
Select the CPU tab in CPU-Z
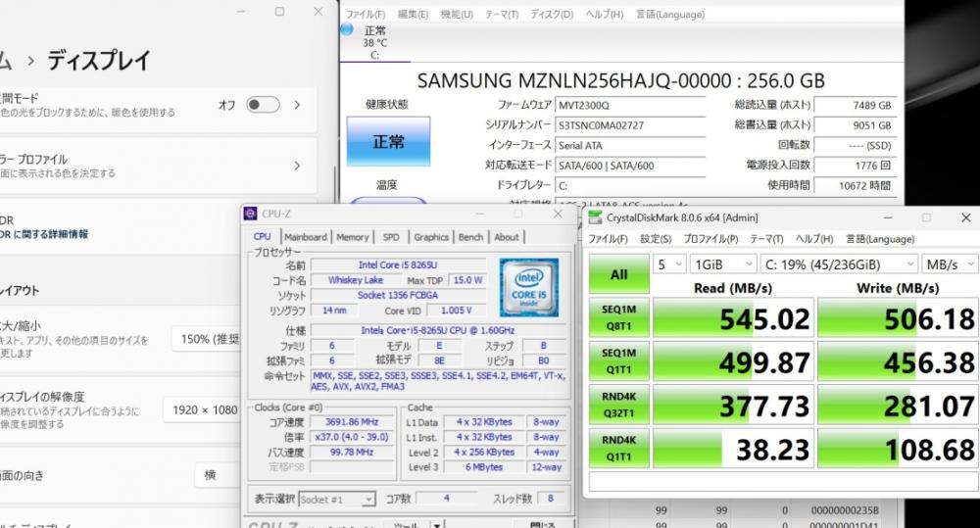(263, 236)
